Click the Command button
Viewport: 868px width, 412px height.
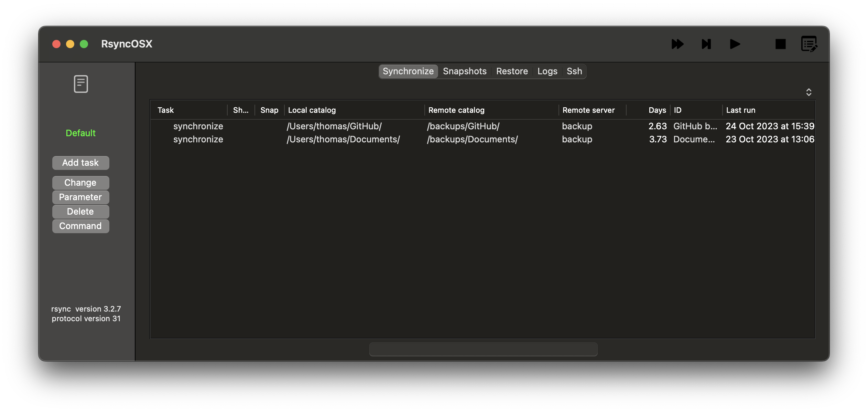(80, 226)
